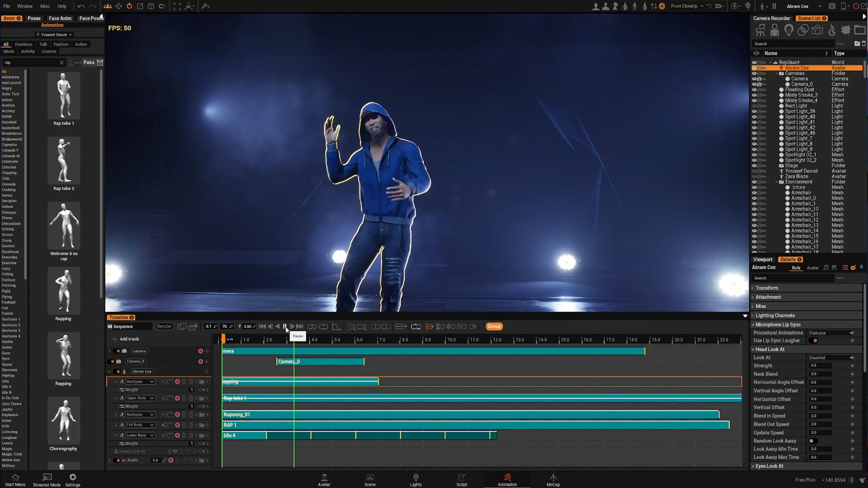
Task: Collapse the Microphone Lip Sync section
Action: [x=807, y=325]
